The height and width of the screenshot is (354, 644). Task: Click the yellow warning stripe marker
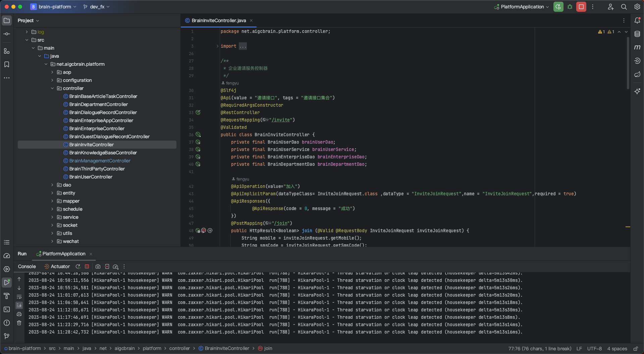(x=628, y=227)
